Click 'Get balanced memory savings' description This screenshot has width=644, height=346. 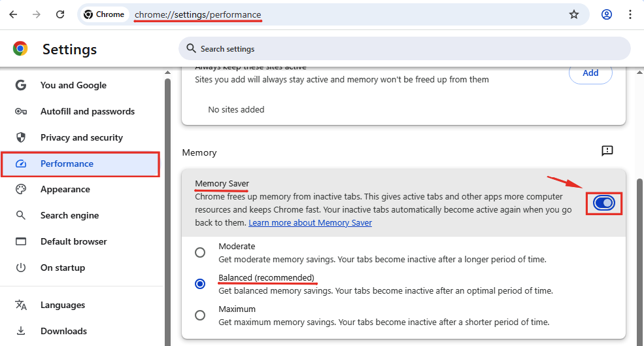pos(386,290)
